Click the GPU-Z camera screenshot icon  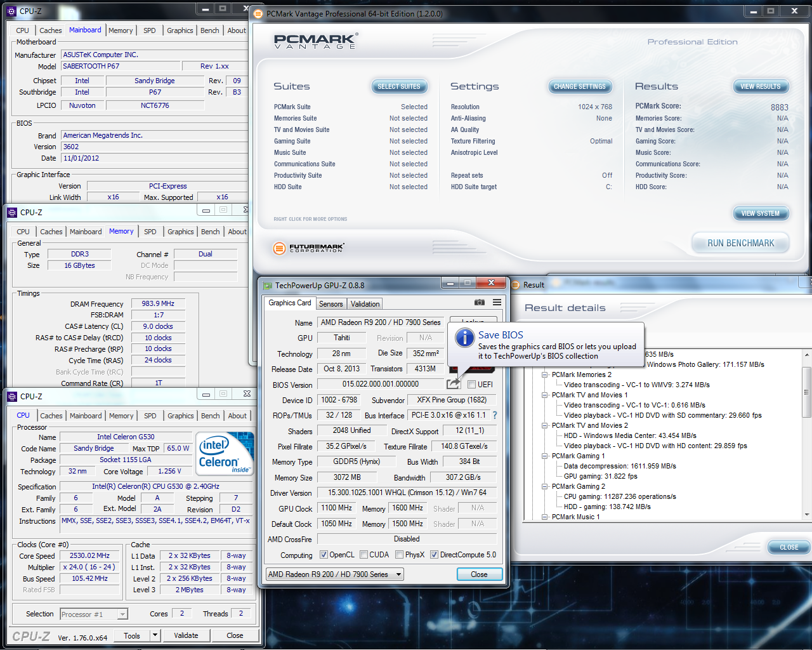(480, 302)
